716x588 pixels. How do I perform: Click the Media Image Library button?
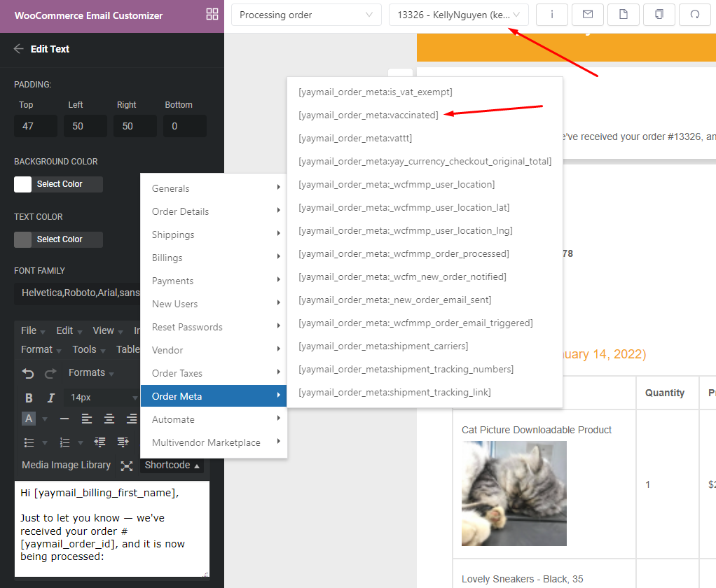coord(66,465)
